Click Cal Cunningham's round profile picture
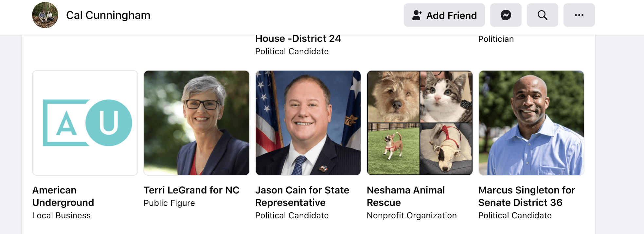Image resolution: width=644 pixels, height=234 pixels. pyautogui.click(x=45, y=15)
